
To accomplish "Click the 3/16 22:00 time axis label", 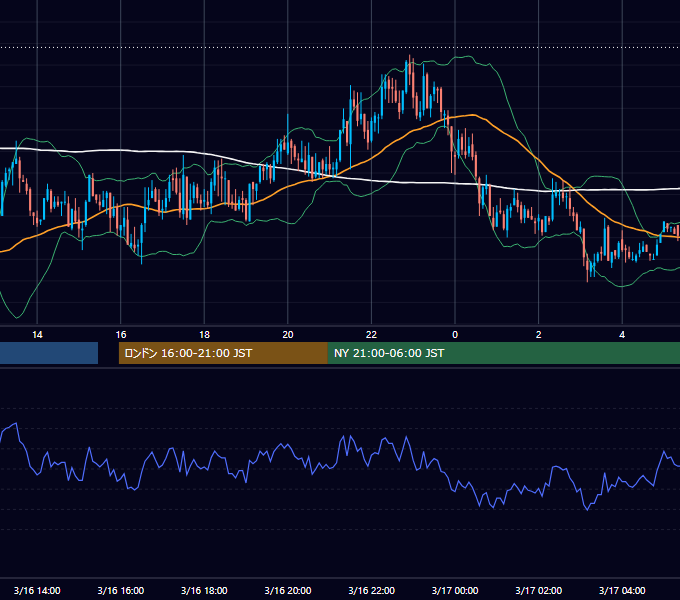I will (x=372, y=590).
